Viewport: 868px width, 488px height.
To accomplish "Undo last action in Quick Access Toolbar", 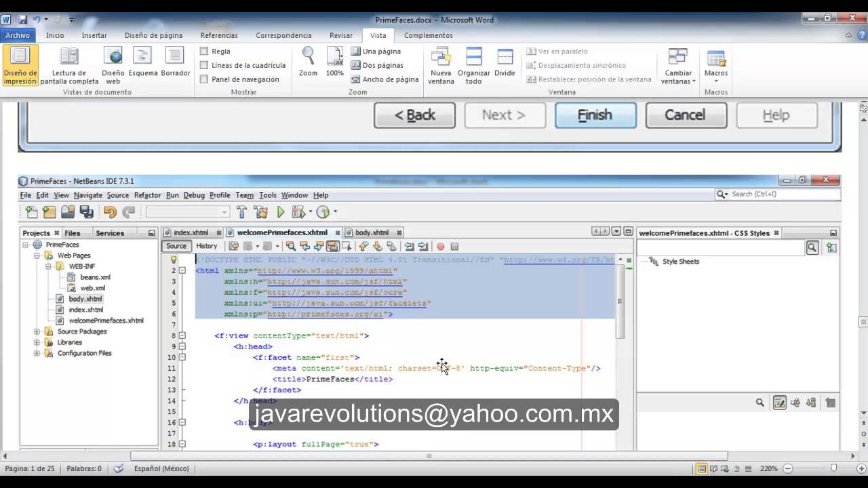I will pyautogui.click(x=37, y=20).
